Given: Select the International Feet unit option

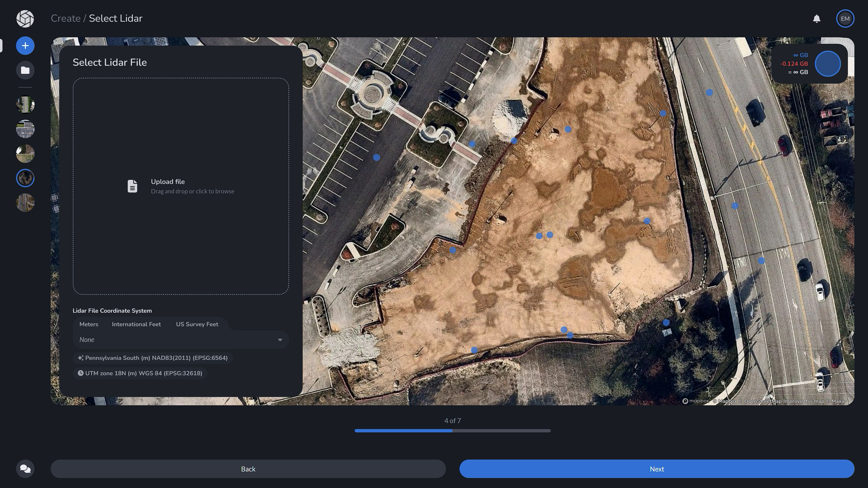Looking at the screenshot, I should [x=136, y=324].
